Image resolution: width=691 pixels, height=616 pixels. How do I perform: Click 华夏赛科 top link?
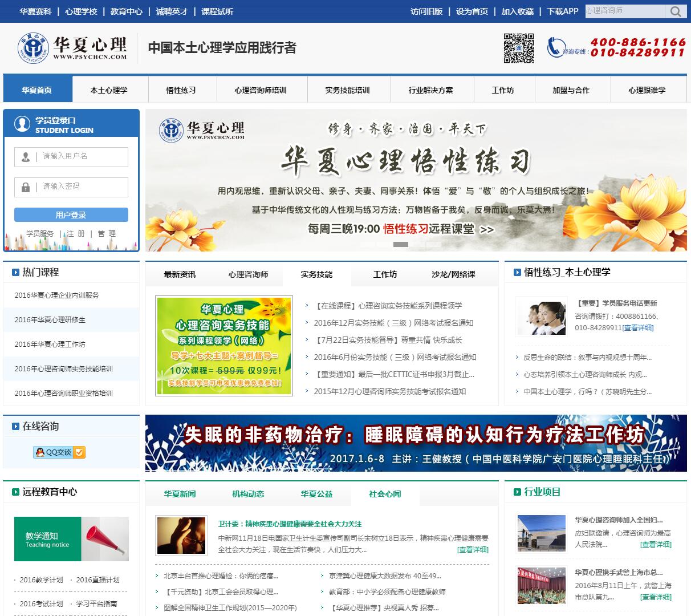(35, 11)
